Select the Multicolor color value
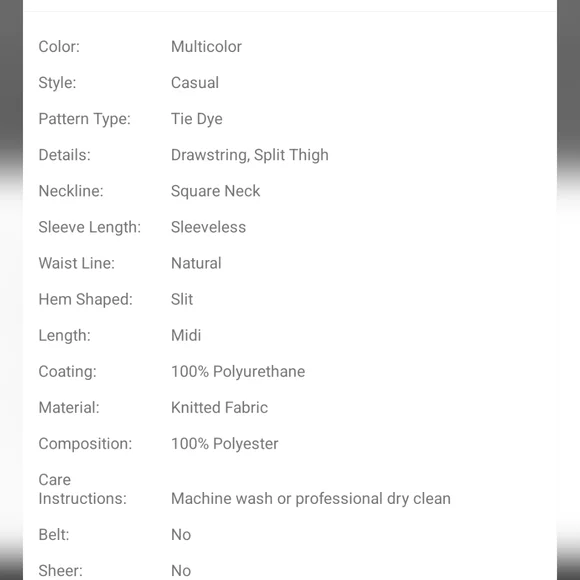This screenshot has height=580, width=580. (x=206, y=47)
